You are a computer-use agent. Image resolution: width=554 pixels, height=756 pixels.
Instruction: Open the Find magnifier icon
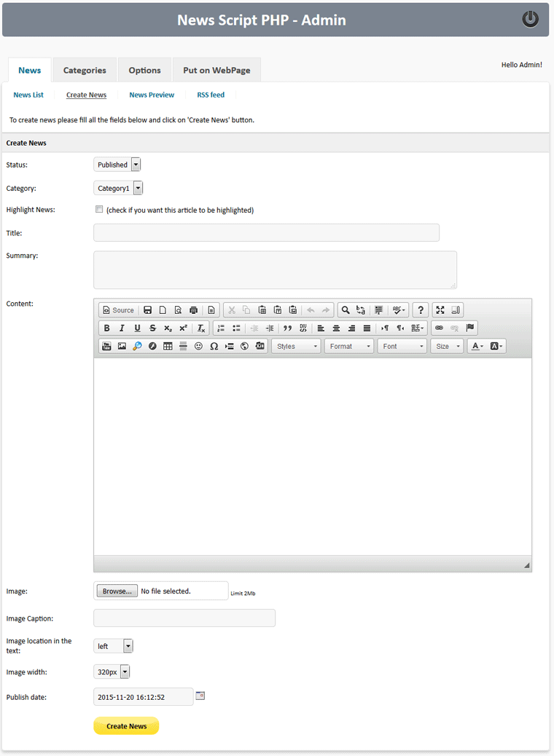pos(346,310)
